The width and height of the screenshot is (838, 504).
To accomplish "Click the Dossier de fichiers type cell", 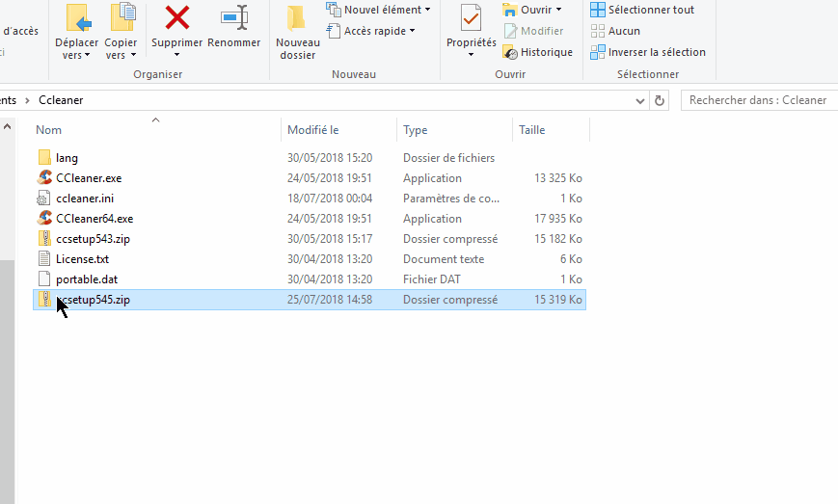I will pyautogui.click(x=449, y=158).
